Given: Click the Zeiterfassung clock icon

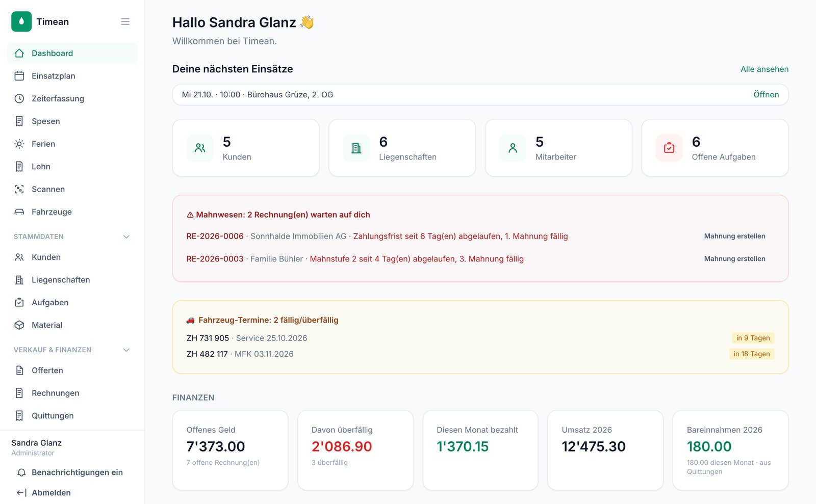Looking at the screenshot, I should coord(19,98).
